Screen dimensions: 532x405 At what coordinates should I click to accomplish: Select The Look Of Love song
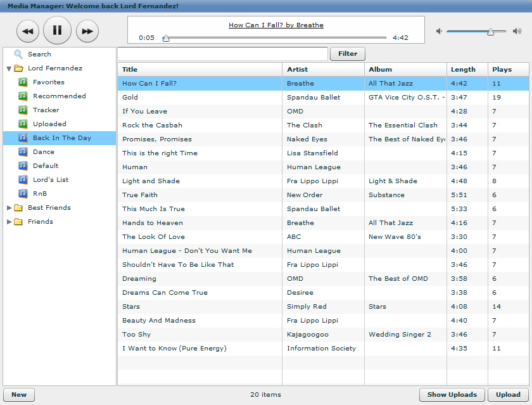pyautogui.click(x=153, y=236)
